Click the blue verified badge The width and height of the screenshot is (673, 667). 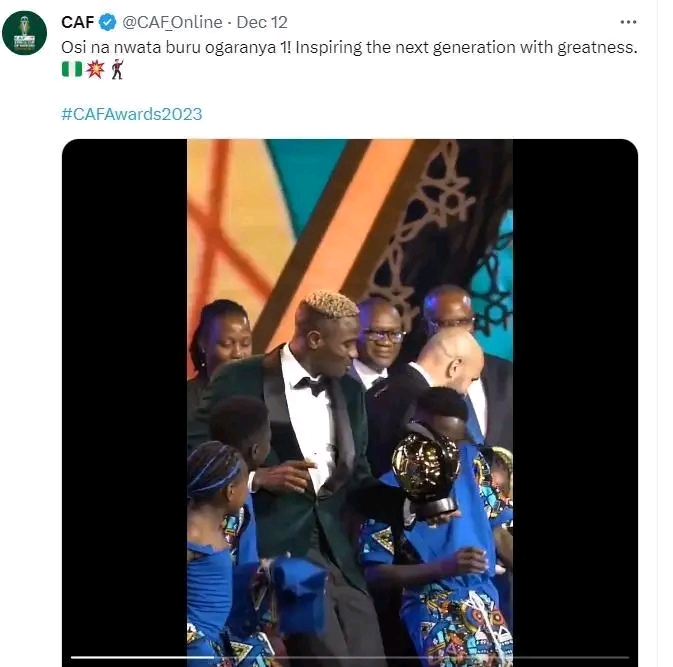[x=107, y=22]
